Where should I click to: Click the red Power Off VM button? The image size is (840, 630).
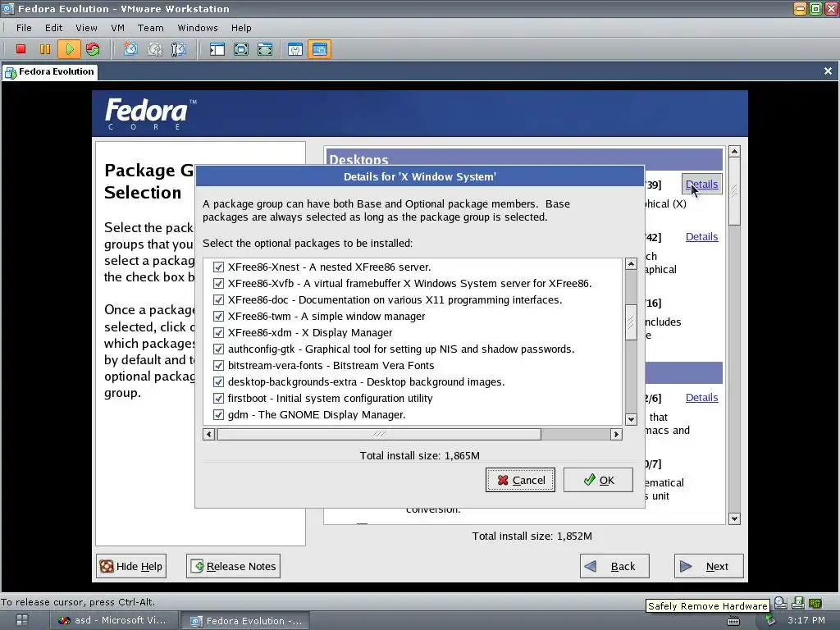tap(21, 49)
